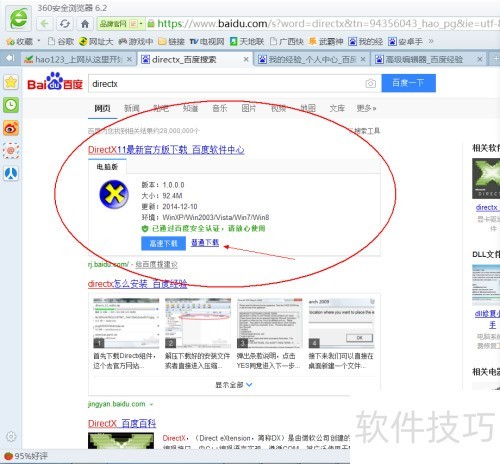Open the yellow star favorites sidebar icon
The height and width of the screenshot is (464, 500).
point(11,82)
